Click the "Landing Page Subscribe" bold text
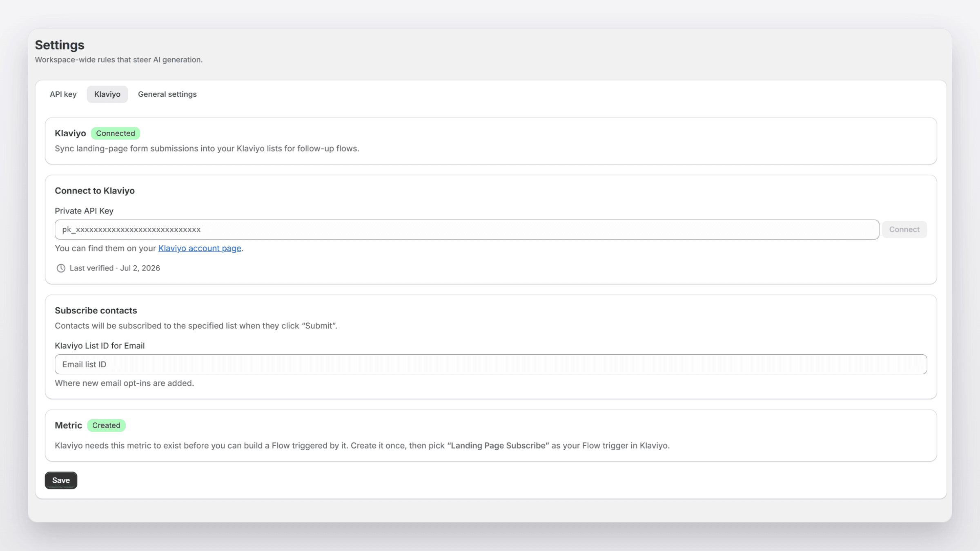 coord(498,446)
